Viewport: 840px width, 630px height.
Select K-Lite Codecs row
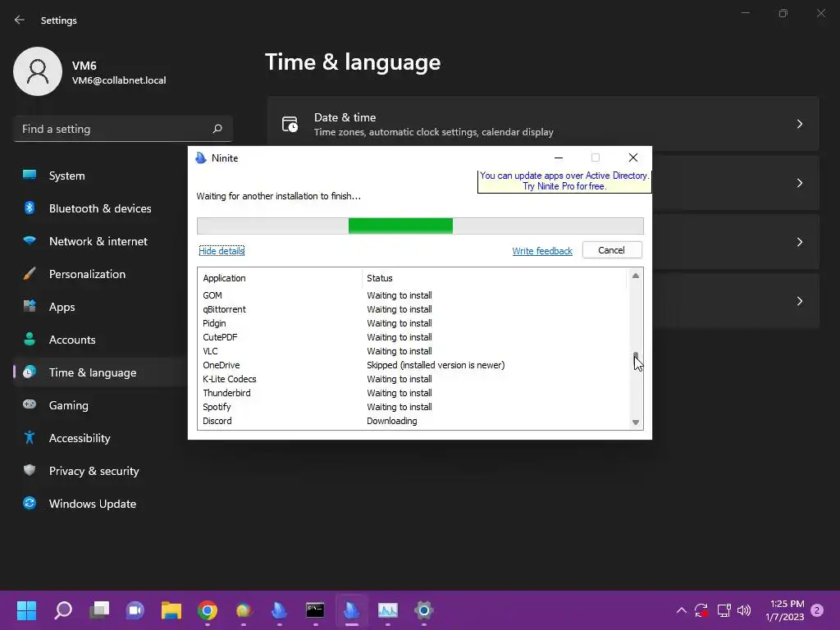pyautogui.click(x=413, y=379)
